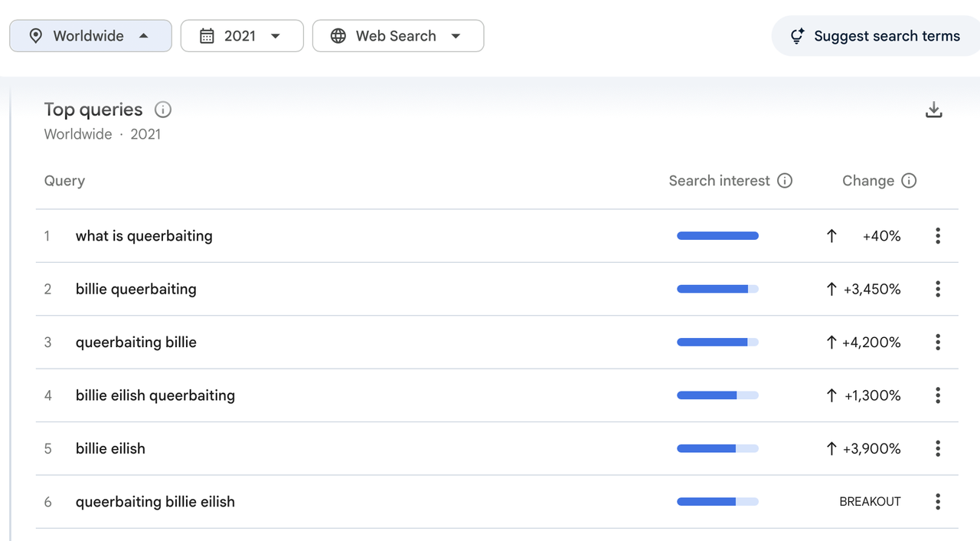Click the Query column header
This screenshot has width=980, height=541.
64,181
